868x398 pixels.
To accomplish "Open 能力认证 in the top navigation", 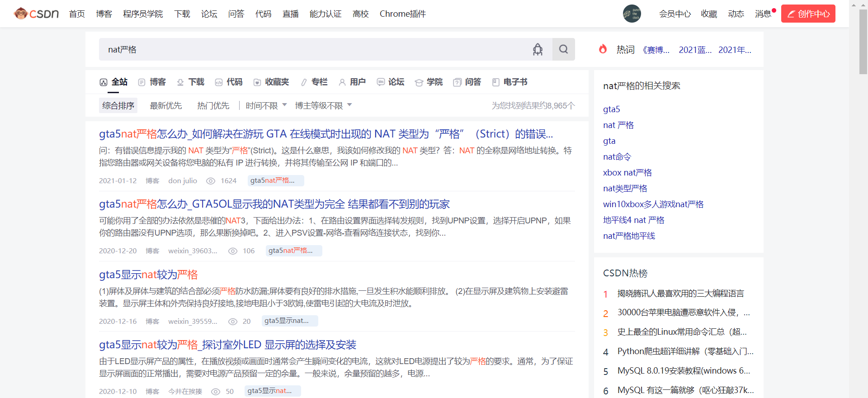I will pos(325,14).
